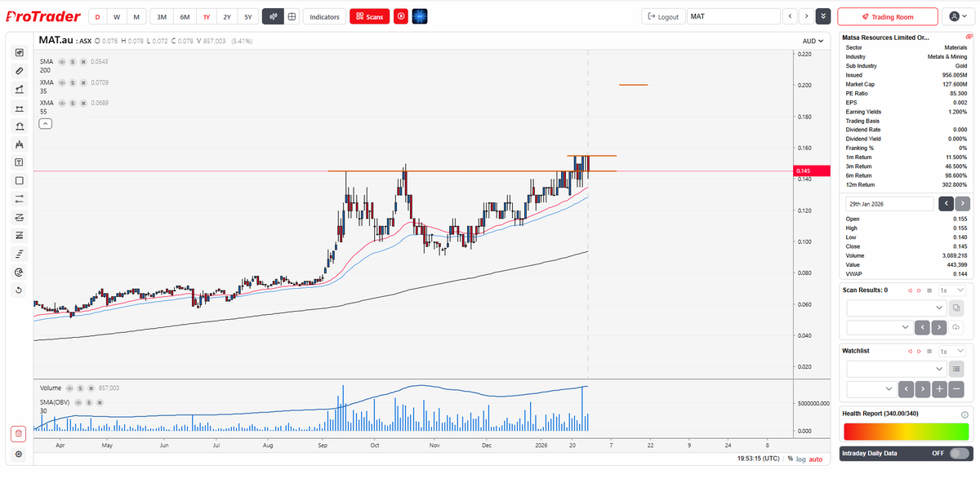Set chart range to 3M
980x483 pixels.
(x=162, y=16)
